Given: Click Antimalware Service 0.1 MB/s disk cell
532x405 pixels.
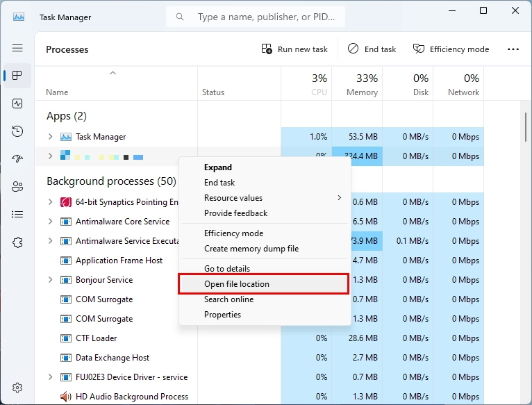Looking at the screenshot, I should pyautogui.click(x=408, y=241).
